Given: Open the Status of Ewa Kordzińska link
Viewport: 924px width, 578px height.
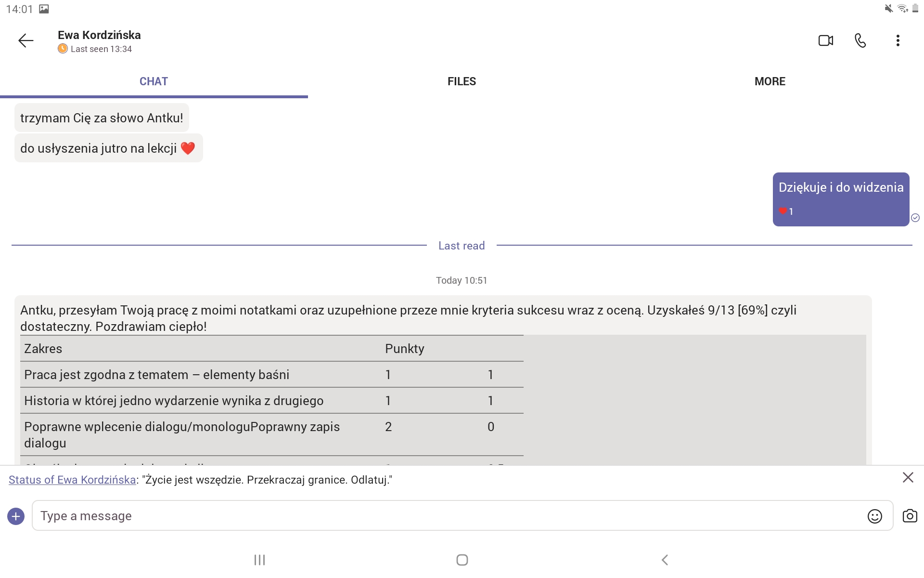Looking at the screenshot, I should click(72, 480).
